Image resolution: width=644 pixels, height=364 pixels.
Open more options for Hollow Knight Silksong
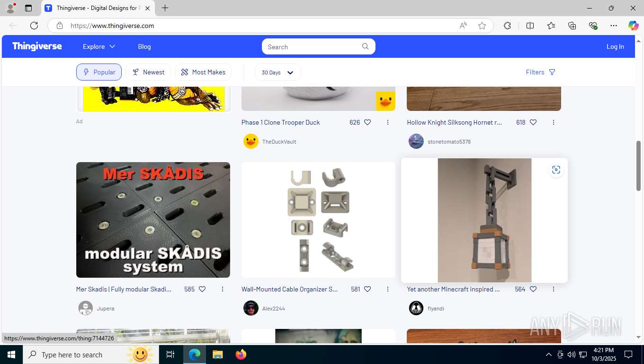(x=554, y=122)
